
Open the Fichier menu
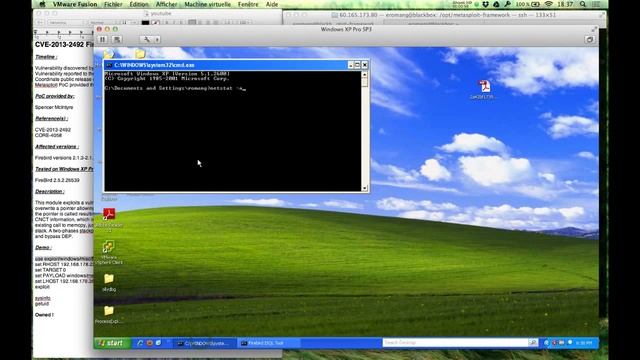[113, 4]
